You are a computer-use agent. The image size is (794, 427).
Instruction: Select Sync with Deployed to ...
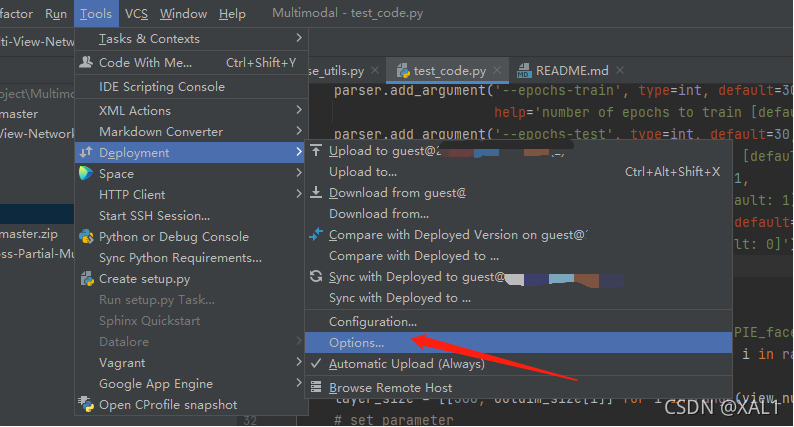tap(519, 298)
